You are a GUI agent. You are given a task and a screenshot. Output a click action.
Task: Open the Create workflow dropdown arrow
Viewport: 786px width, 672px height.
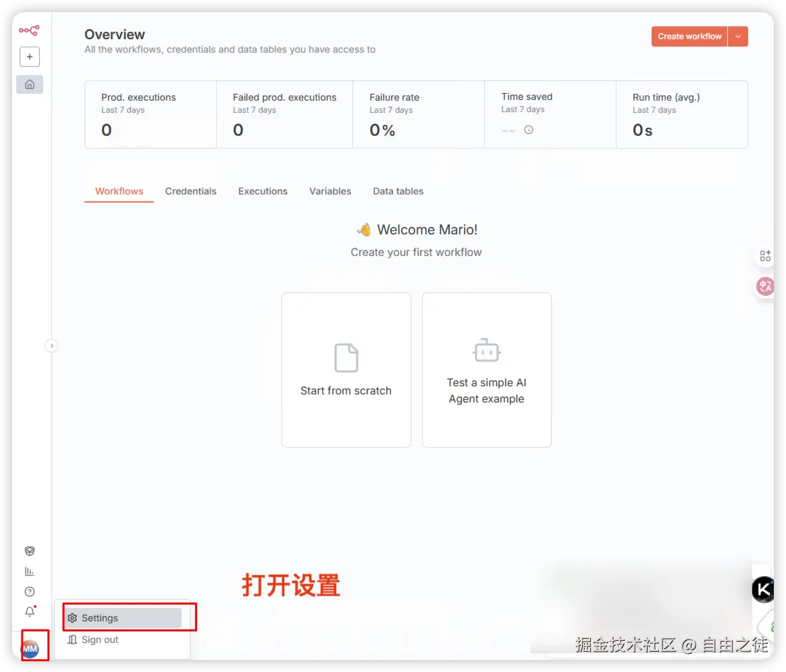738,36
